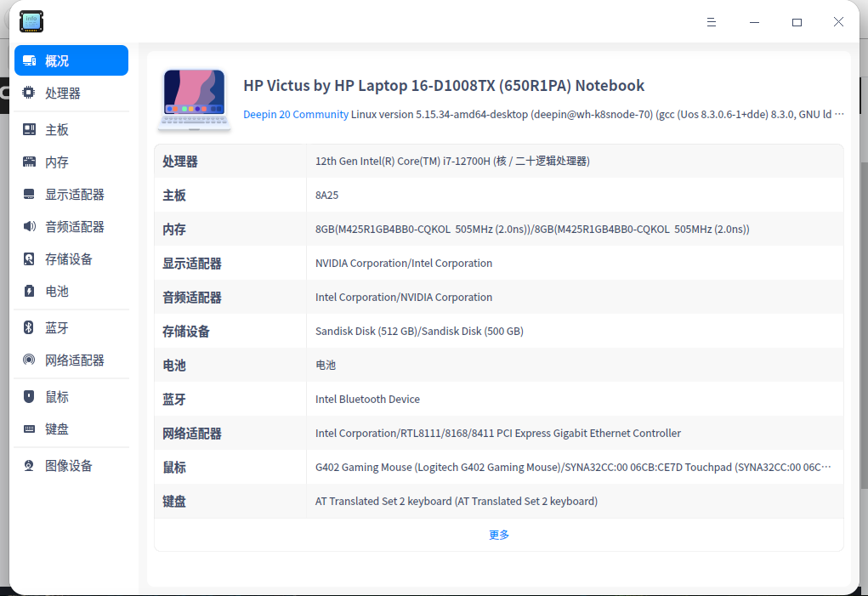
Task: Select the G402 Gaming Mouse value
Action: [573, 467]
